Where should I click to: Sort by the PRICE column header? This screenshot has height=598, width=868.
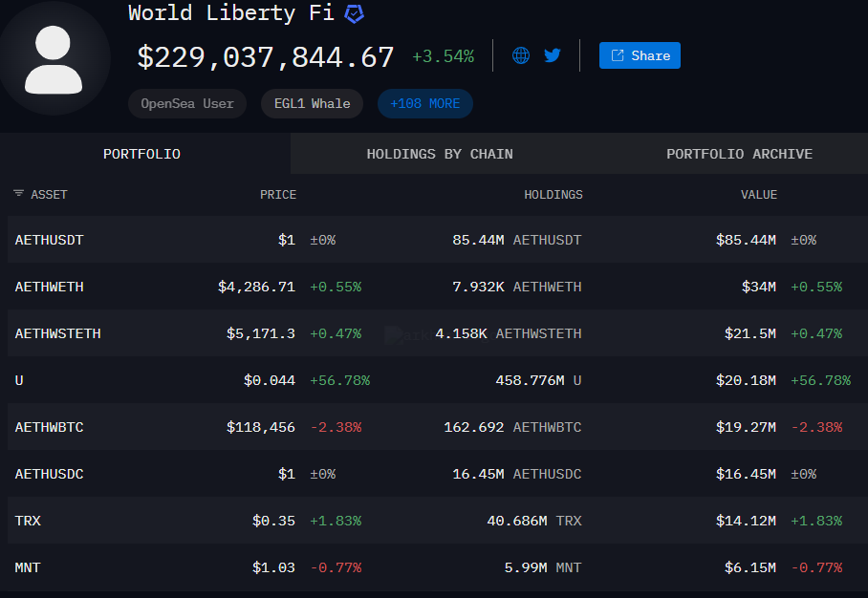pos(278,195)
